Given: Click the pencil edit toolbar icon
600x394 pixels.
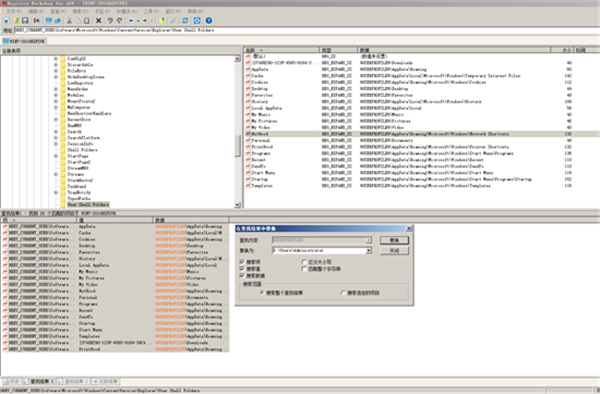Looking at the screenshot, I should (16, 21).
